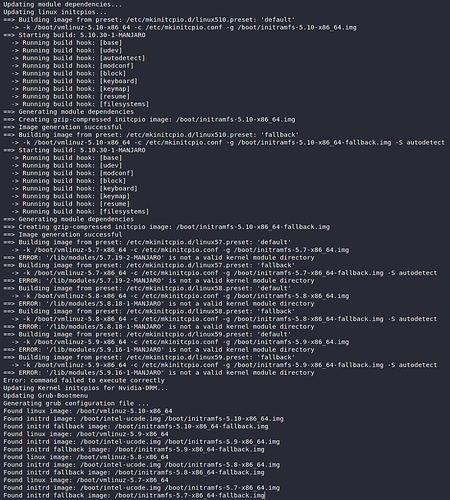The height and width of the screenshot is (500, 450).
Task: Click the linux59.preset 'fallback' building line
Action: tap(149, 357)
